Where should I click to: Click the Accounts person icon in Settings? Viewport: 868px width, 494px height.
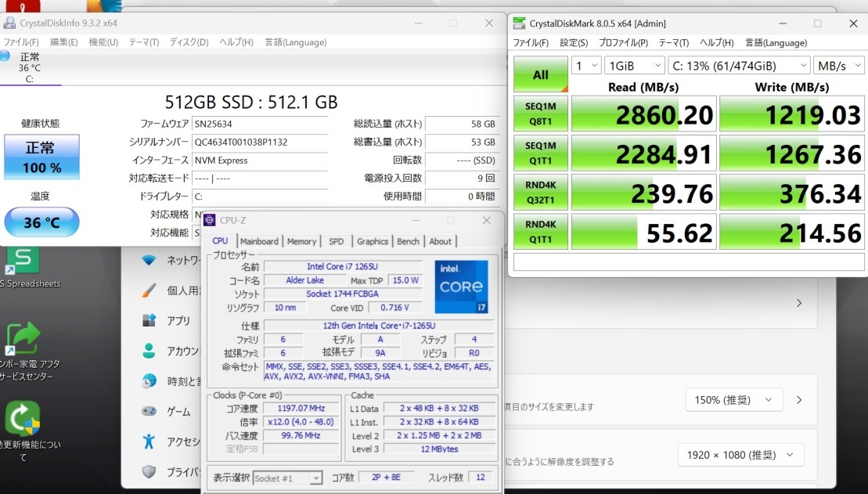coord(149,351)
